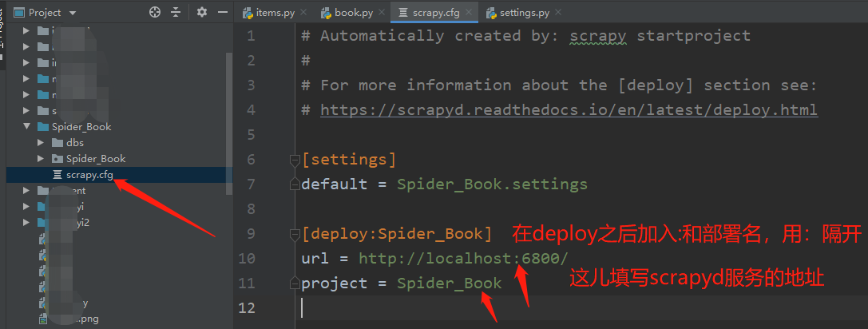
Task: Place cursor on '[settings]' header text
Action: click(349, 160)
